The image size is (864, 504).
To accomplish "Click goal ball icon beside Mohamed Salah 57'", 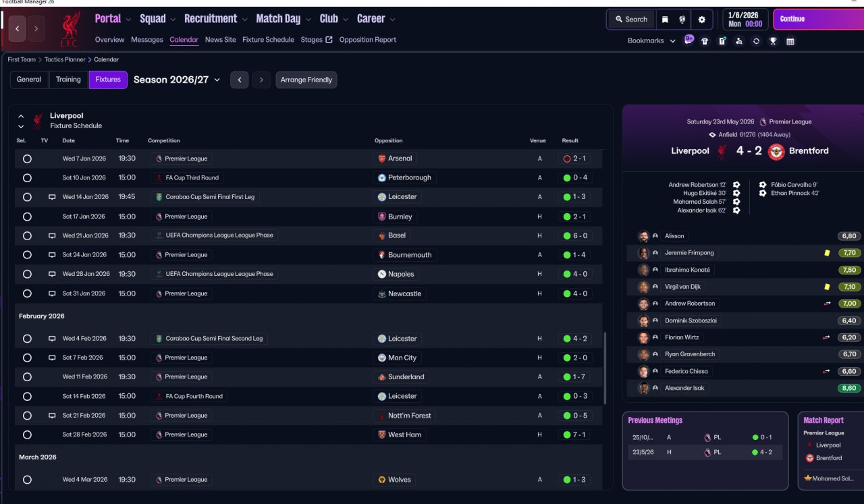I will 736,202.
